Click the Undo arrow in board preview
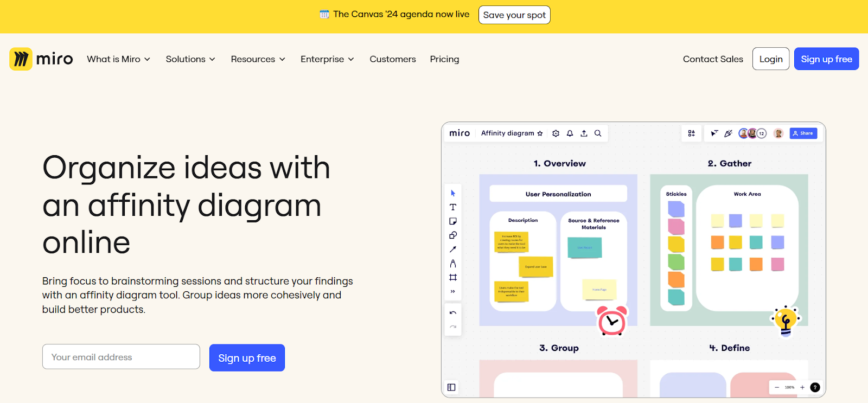This screenshot has width=868, height=403. click(453, 313)
